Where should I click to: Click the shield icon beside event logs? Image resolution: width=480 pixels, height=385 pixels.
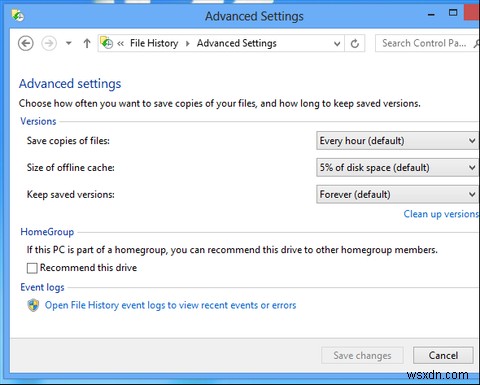[33, 305]
